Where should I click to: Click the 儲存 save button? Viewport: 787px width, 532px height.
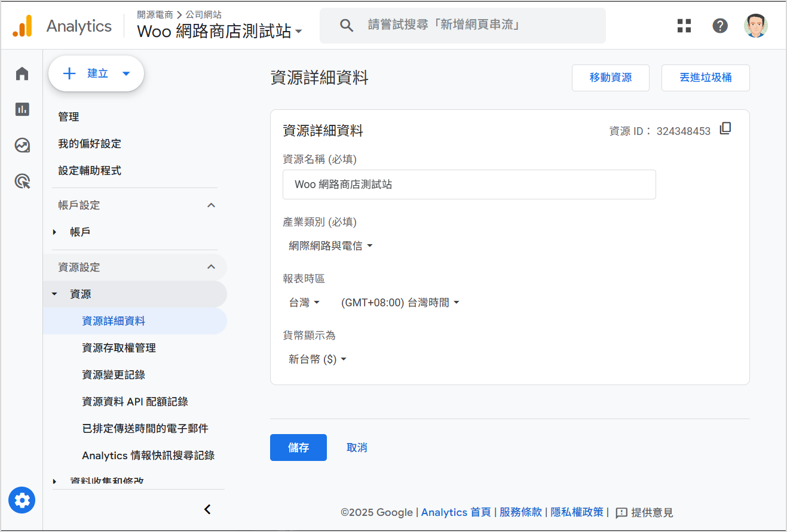(x=298, y=448)
